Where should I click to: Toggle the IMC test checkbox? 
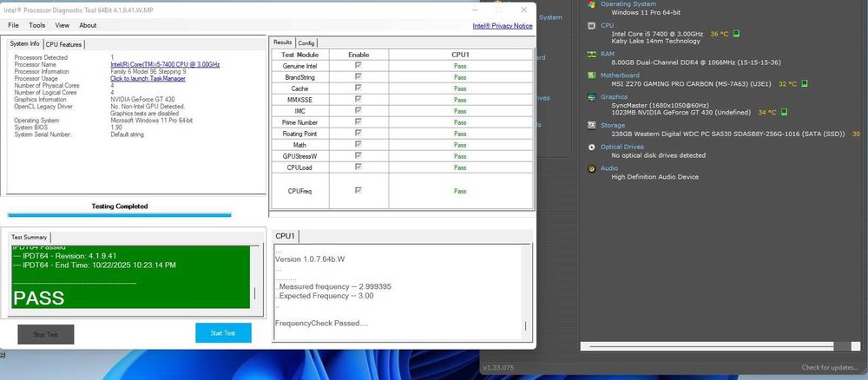[x=358, y=111]
